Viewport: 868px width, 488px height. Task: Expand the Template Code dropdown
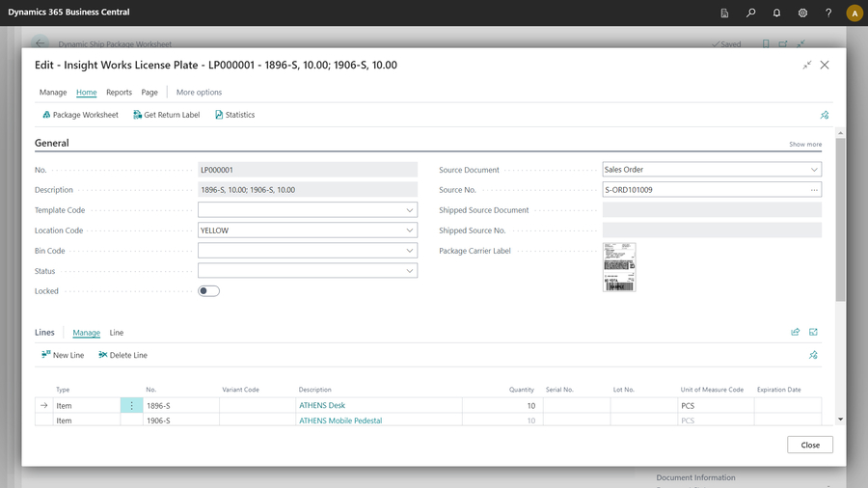pos(409,210)
